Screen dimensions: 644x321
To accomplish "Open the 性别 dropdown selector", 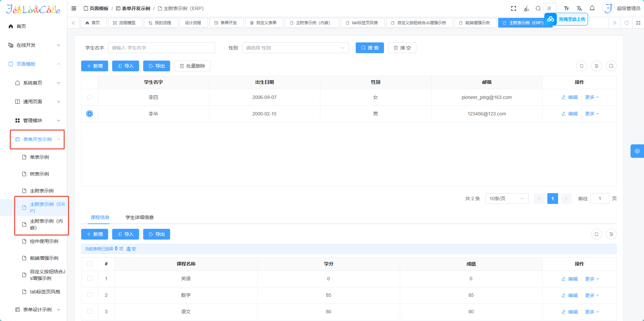I will [x=295, y=48].
